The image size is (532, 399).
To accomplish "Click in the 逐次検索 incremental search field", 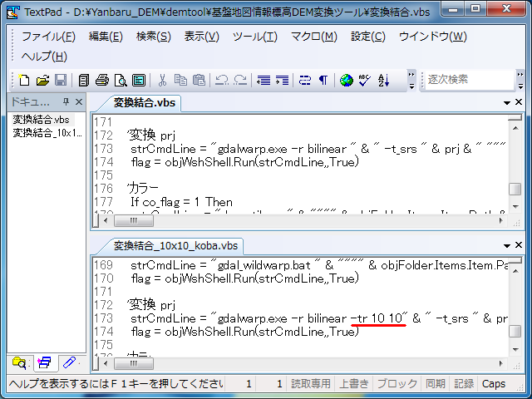I will tap(469, 80).
